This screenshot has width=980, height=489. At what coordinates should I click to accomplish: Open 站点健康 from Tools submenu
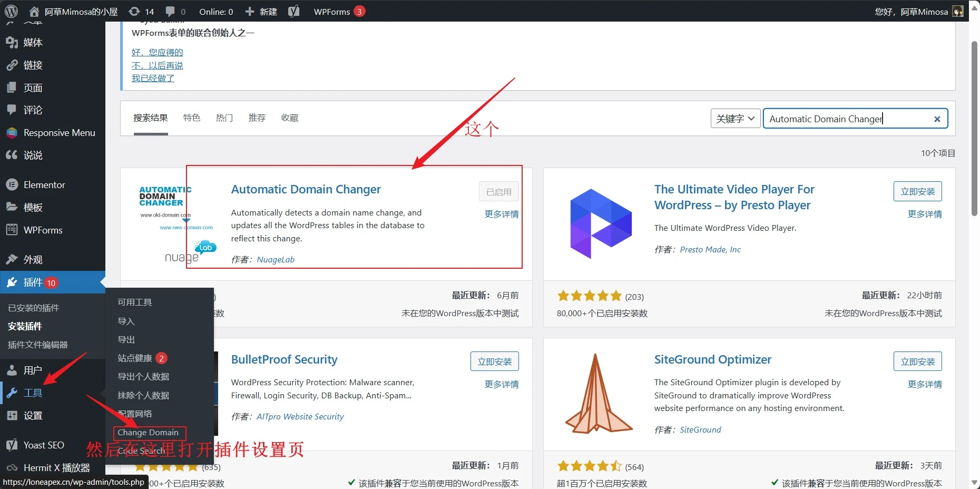[135, 358]
